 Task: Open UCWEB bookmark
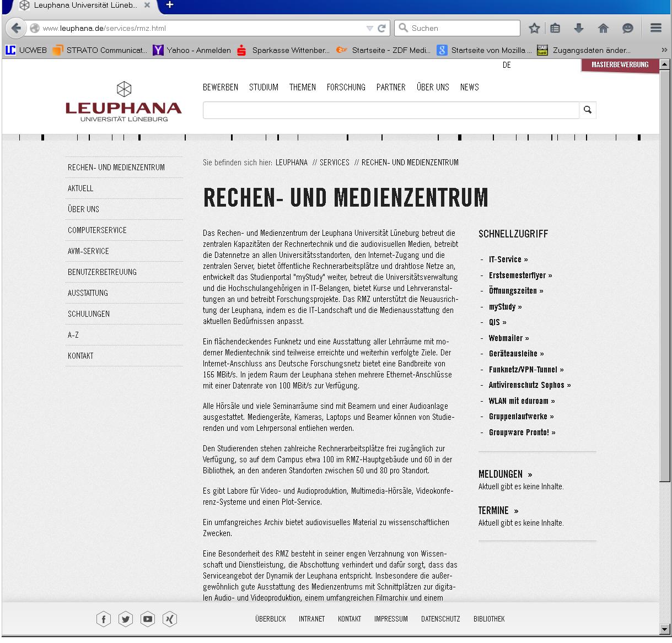pos(26,50)
